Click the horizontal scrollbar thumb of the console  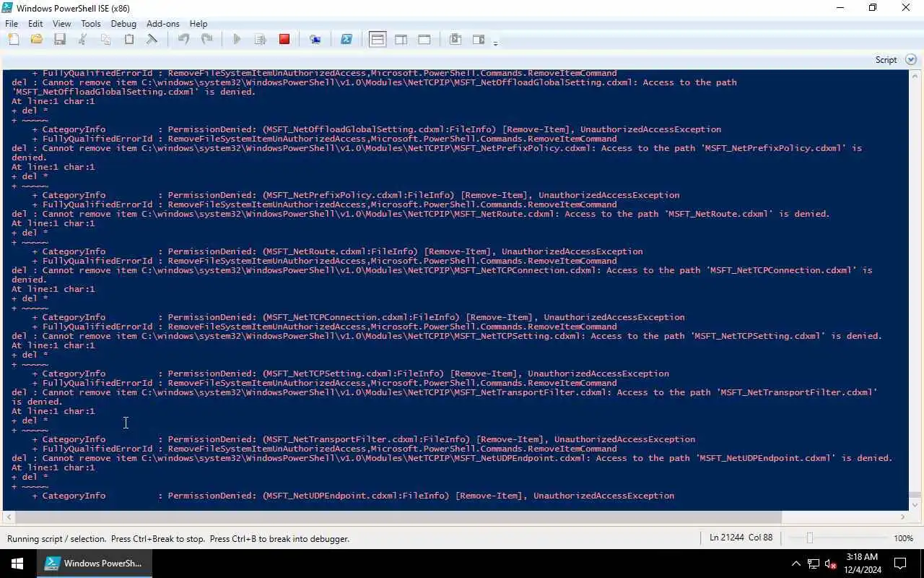pos(398,517)
